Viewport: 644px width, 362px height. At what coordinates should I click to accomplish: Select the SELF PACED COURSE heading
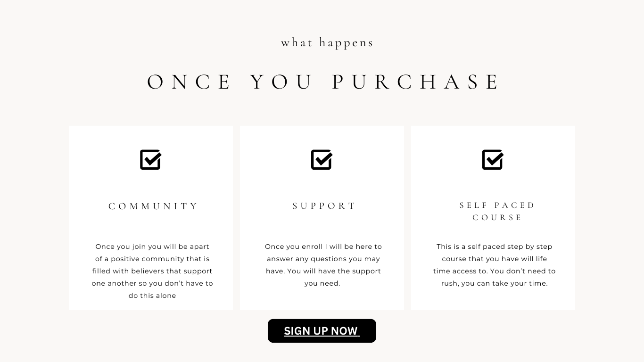coord(497,211)
